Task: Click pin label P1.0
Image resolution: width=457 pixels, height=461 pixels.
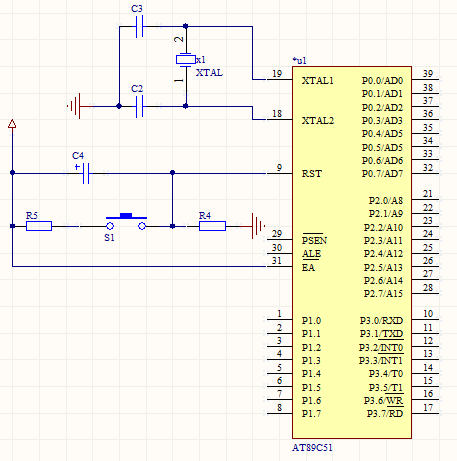Action: tap(311, 320)
